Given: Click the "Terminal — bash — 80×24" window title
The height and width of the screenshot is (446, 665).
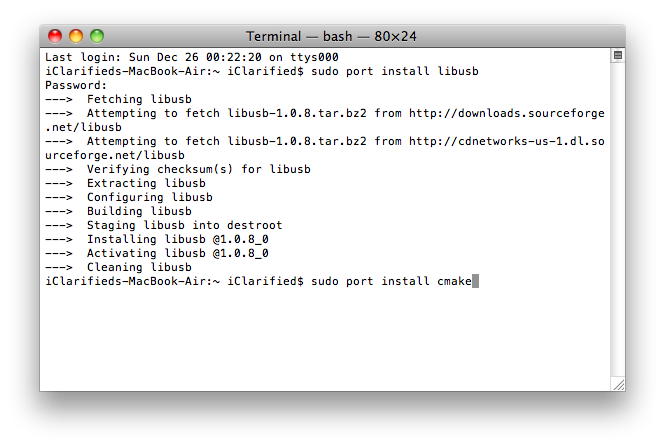Looking at the screenshot, I should click(331, 36).
